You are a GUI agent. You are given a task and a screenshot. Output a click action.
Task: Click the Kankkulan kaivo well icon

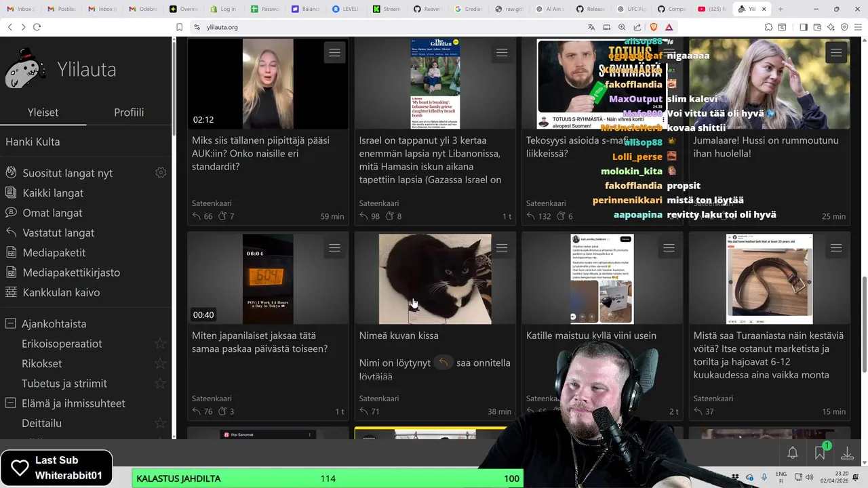(11, 292)
